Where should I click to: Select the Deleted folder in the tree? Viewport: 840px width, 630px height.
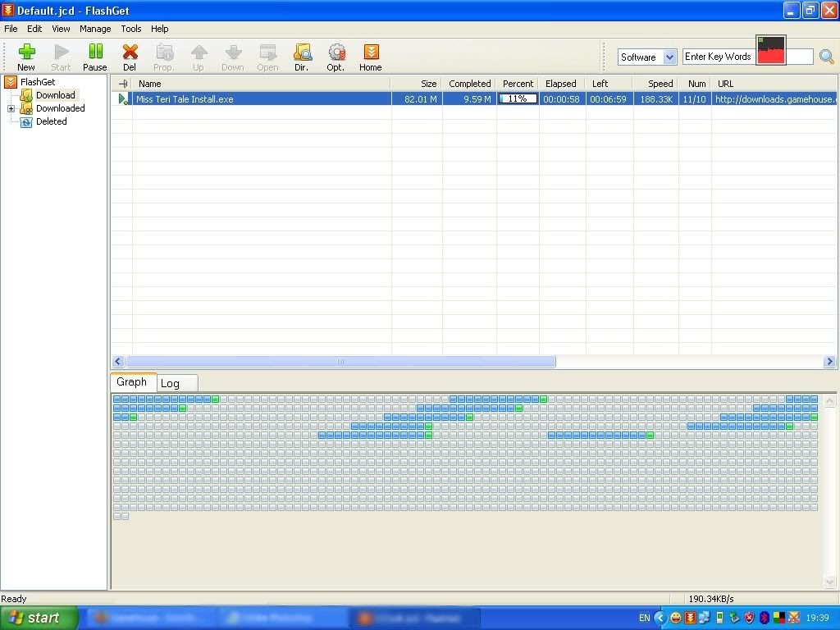pyautogui.click(x=52, y=121)
